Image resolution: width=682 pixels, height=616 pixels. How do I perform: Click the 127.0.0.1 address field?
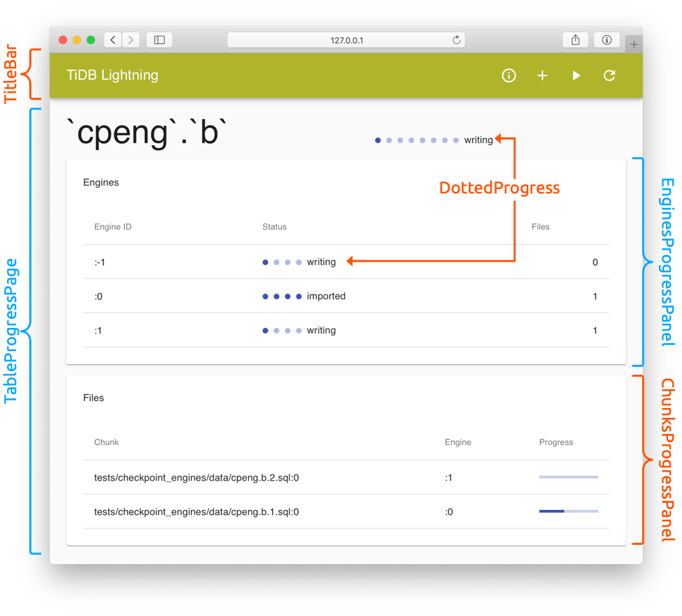click(x=346, y=40)
